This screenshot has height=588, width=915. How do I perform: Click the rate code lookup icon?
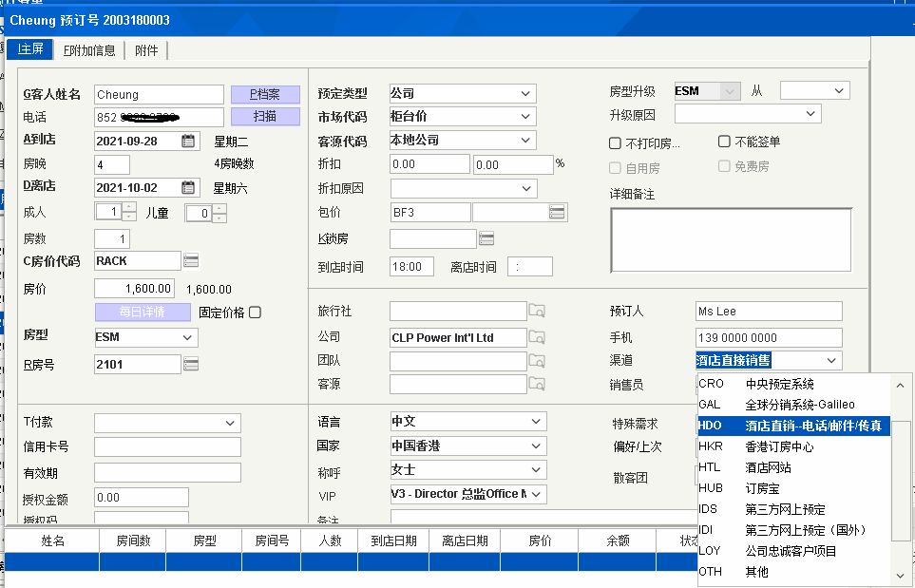pyautogui.click(x=191, y=260)
